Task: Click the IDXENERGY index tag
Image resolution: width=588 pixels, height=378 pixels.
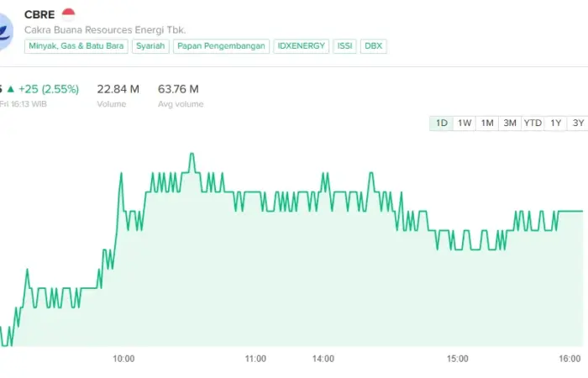Action: pyautogui.click(x=301, y=46)
